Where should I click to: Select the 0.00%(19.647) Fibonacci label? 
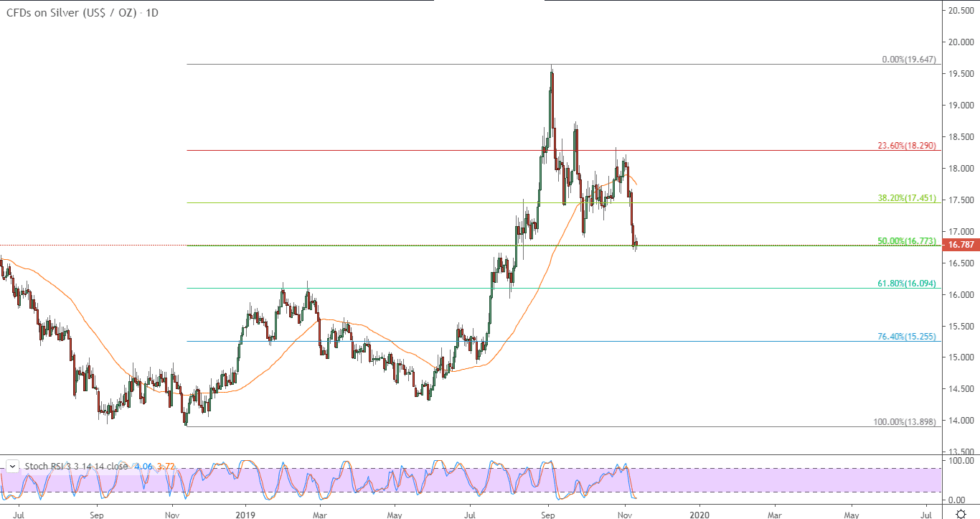[x=908, y=60]
